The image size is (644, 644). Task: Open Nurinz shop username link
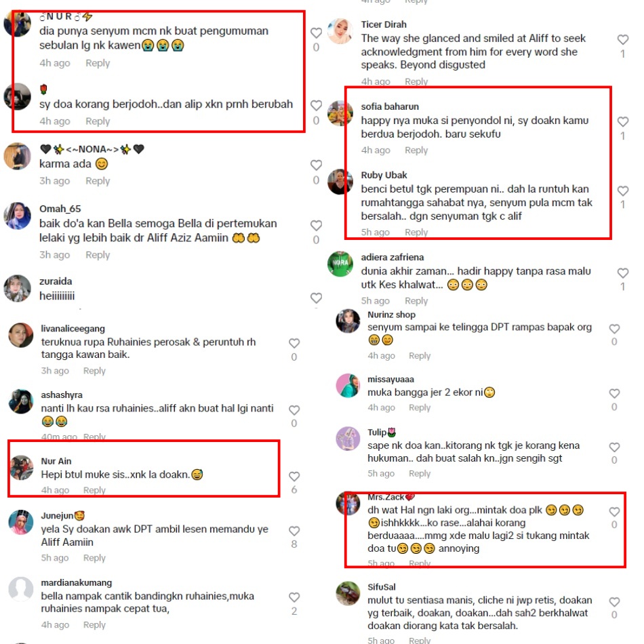click(x=391, y=315)
